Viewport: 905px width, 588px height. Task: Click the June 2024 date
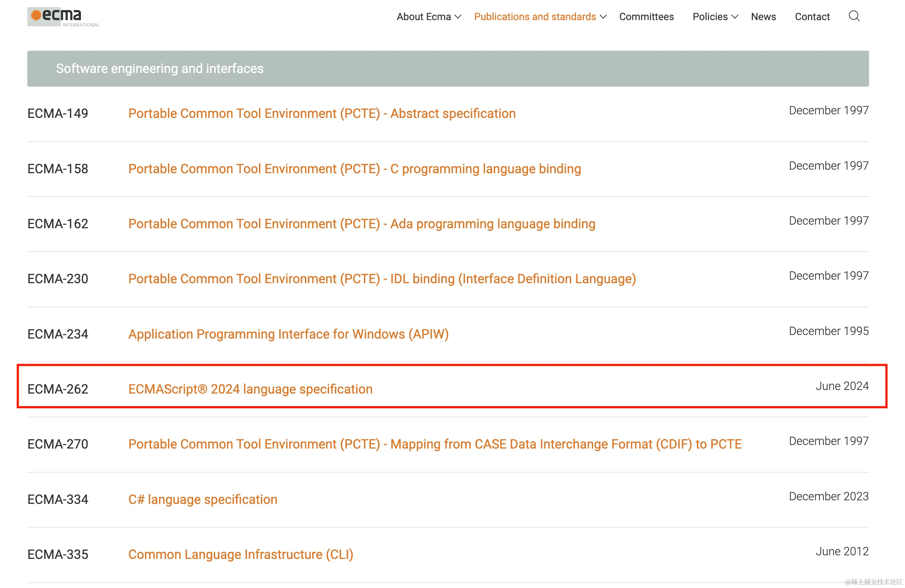pyautogui.click(x=842, y=386)
